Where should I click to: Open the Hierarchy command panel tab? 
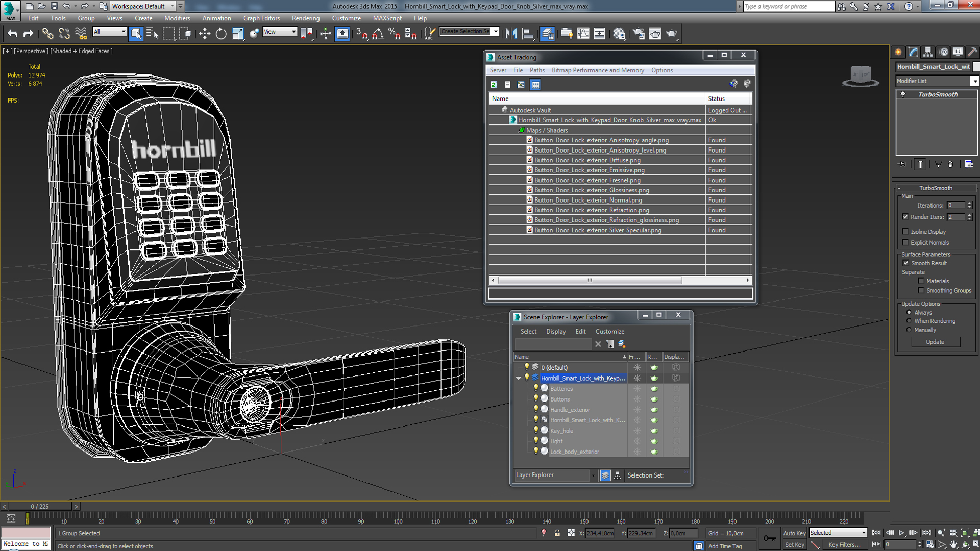928,52
